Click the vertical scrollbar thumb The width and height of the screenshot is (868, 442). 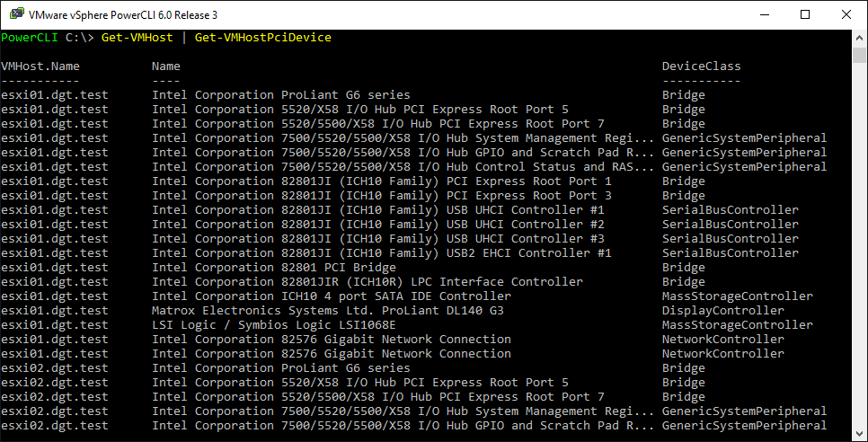pos(860,56)
